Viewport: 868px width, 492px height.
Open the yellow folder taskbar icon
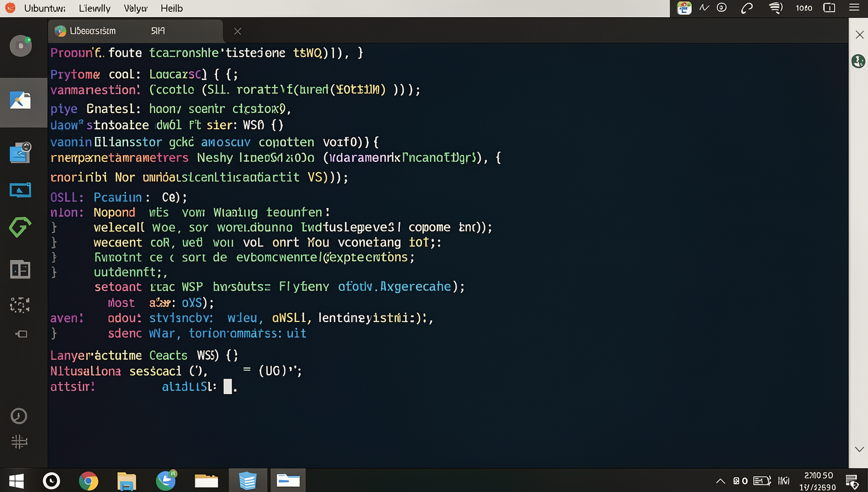coord(206,481)
